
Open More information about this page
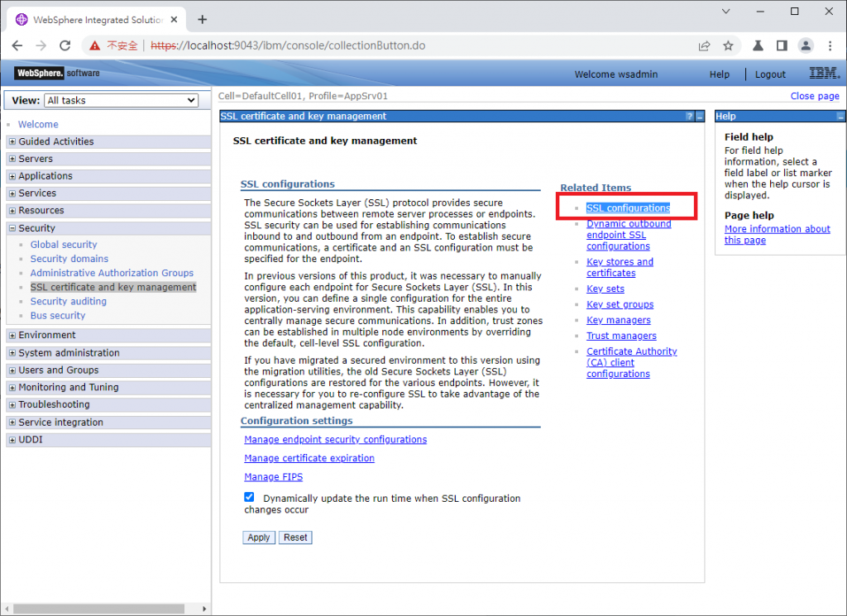coord(778,234)
